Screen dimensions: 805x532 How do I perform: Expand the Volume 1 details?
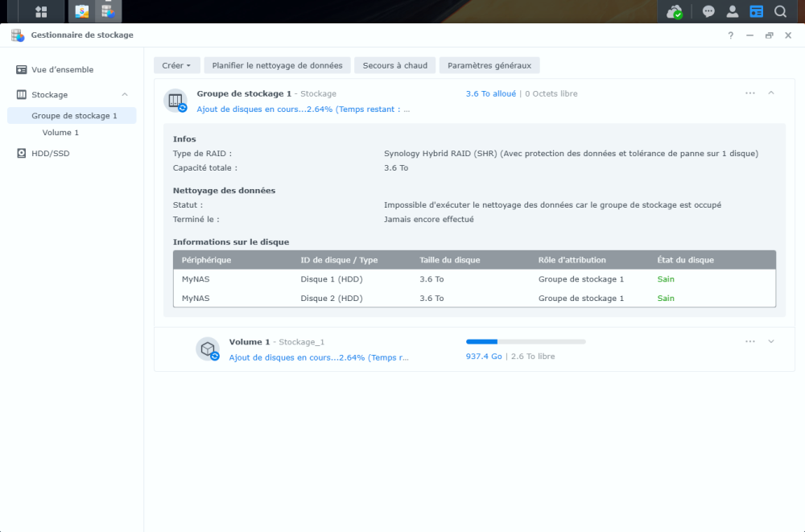771,341
